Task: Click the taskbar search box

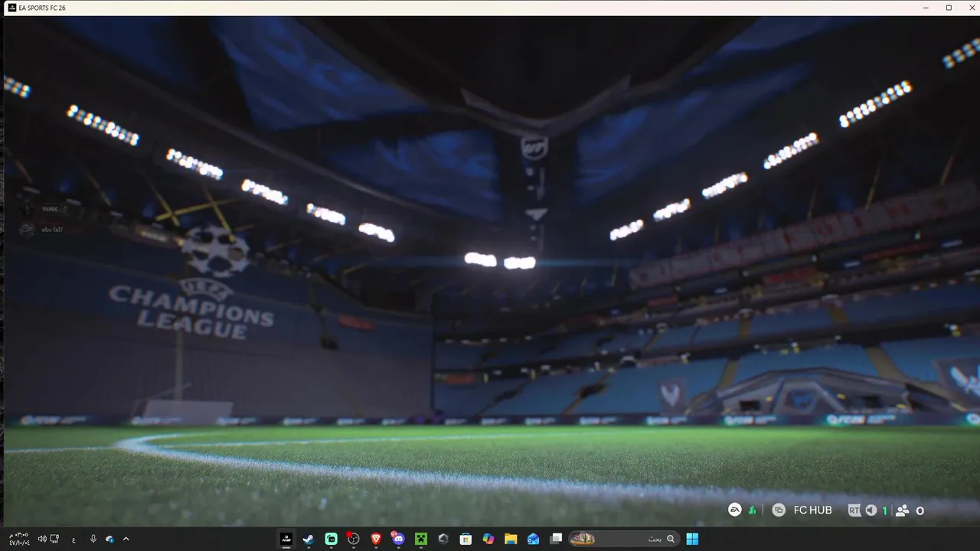Action: pyautogui.click(x=624, y=539)
